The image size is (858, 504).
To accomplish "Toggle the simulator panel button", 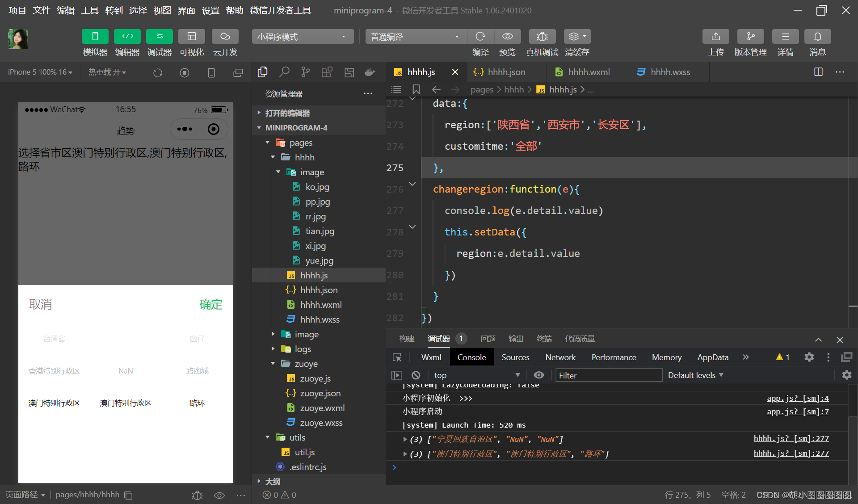I will pyautogui.click(x=95, y=37).
